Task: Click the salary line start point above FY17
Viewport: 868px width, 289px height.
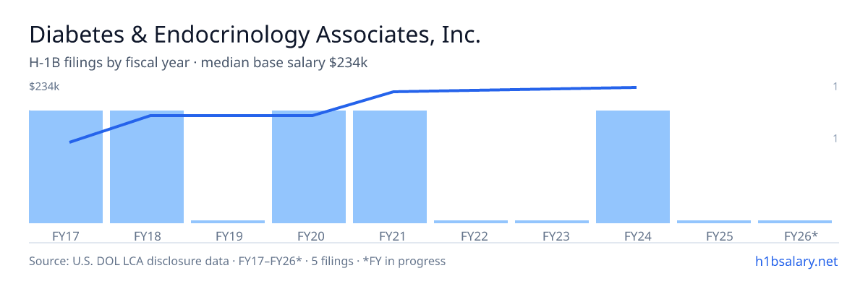Action: coord(70,142)
